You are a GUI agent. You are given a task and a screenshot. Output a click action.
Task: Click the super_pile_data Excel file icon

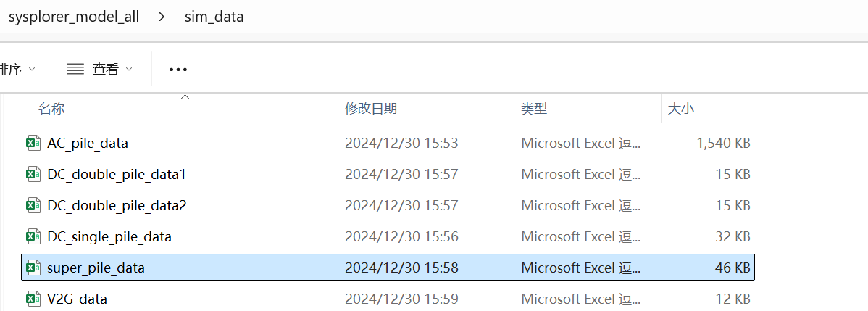click(x=34, y=268)
